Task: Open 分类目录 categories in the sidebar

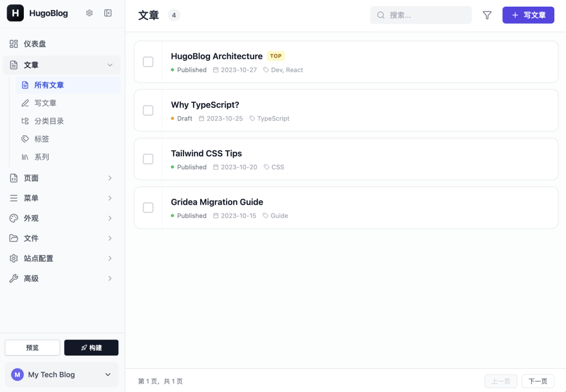Action: [49, 121]
